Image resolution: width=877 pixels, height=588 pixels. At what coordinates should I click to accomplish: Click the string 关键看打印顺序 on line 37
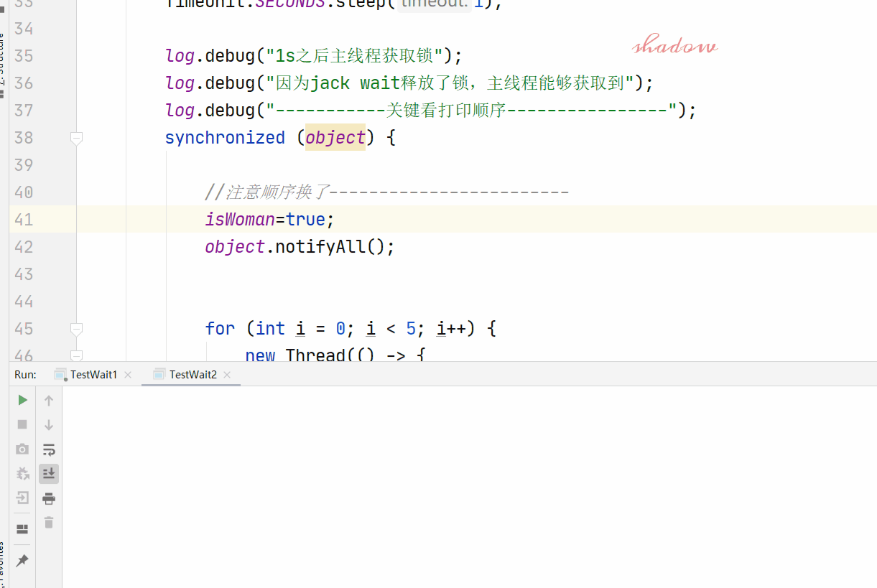[x=447, y=110]
